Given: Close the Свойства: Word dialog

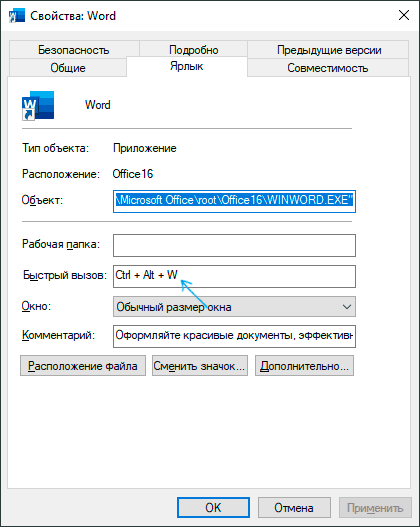Looking at the screenshot, I should click(x=404, y=15).
